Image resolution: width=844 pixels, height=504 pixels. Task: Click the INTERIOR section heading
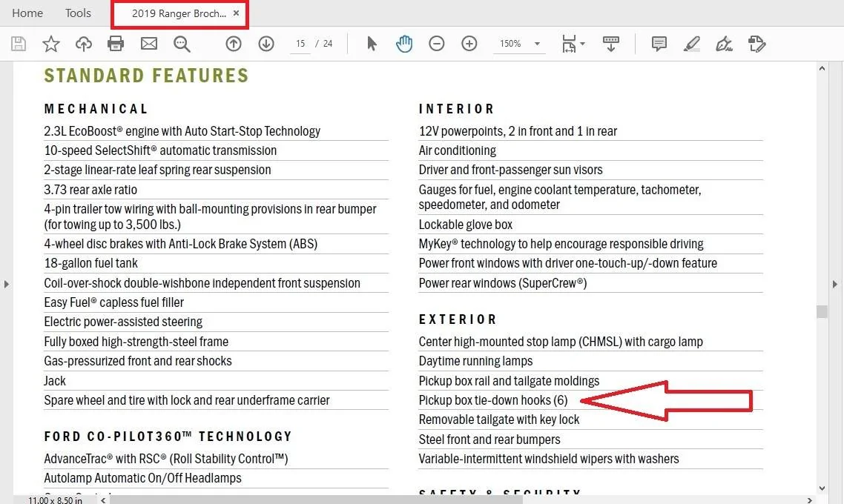[x=456, y=109]
